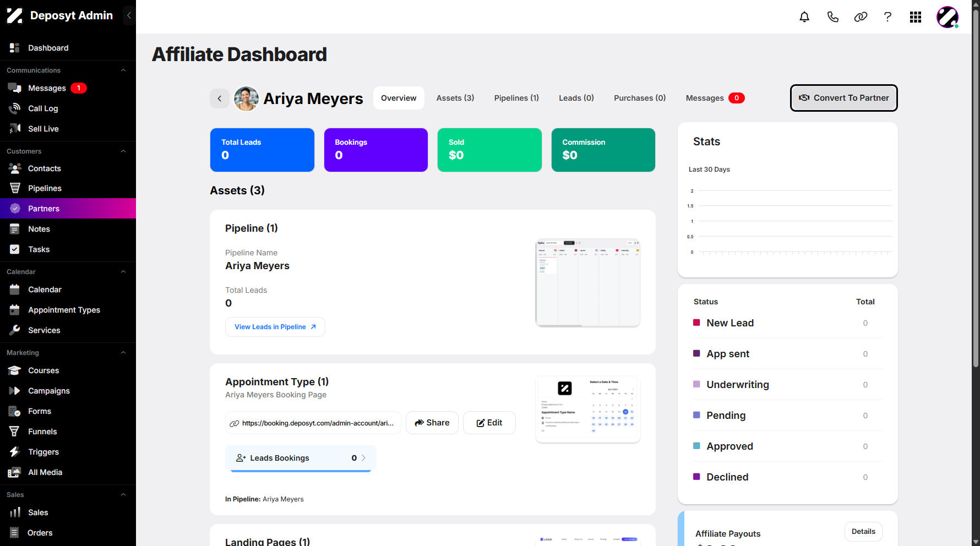The image size is (980, 546).
Task: Switch to the Assets (3) tab
Action: pyautogui.click(x=455, y=98)
